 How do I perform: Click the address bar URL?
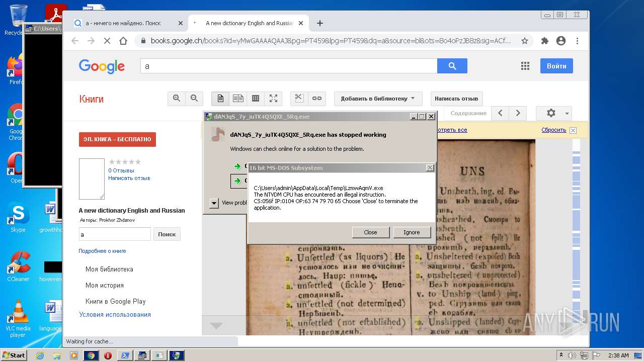[x=331, y=41]
